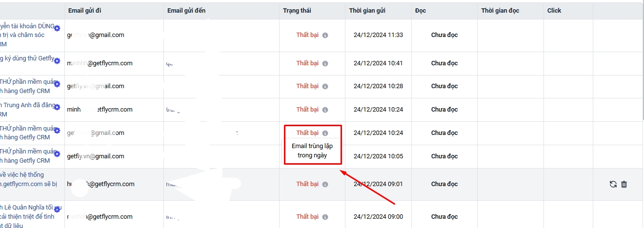The image size is (644, 228).
Task: Click "Thất bại" status in the 10:41 row
Action: pyautogui.click(x=307, y=63)
